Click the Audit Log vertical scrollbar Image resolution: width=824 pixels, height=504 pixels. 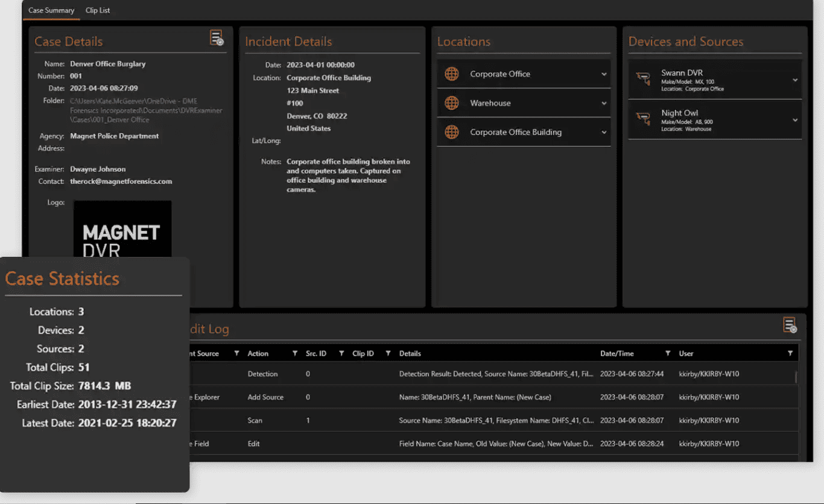coord(796,378)
